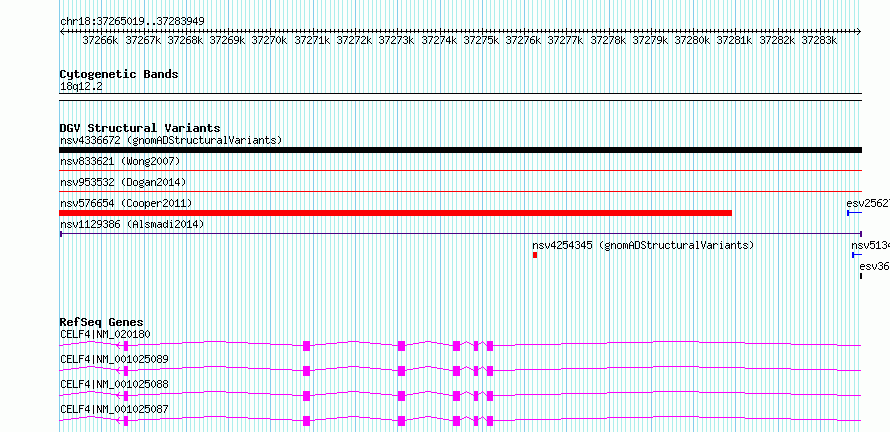Click the Cytogenetic Bands track title
The image size is (890, 432).
coord(119,74)
